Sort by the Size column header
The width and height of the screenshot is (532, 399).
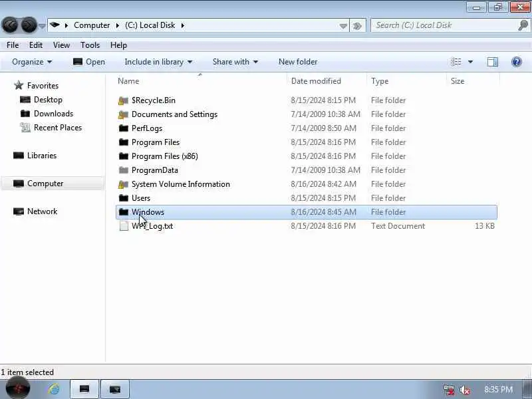(x=473, y=81)
